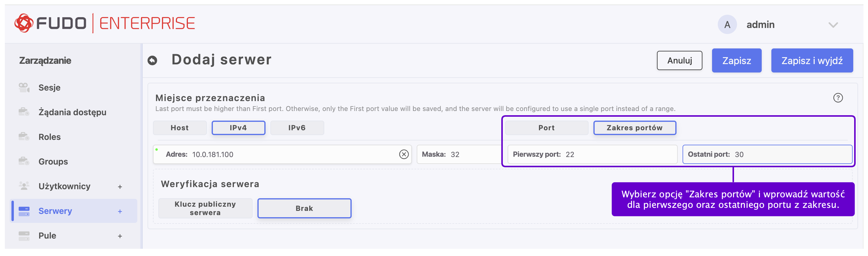The height and width of the screenshot is (256, 868).
Task: Expand Pule with the plus sign
Action: (x=120, y=236)
